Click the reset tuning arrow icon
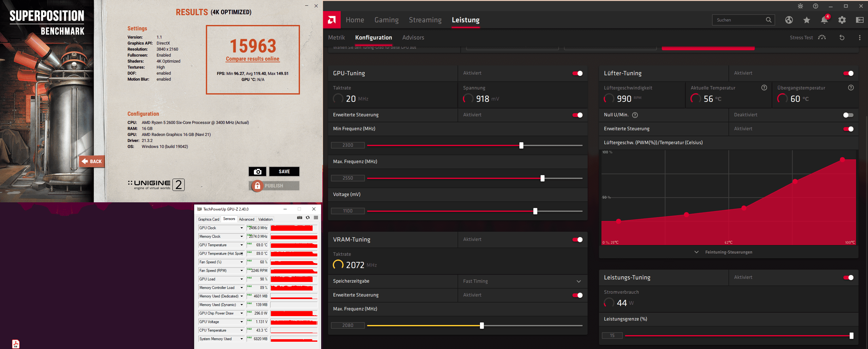 pyautogui.click(x=842, y=37)
